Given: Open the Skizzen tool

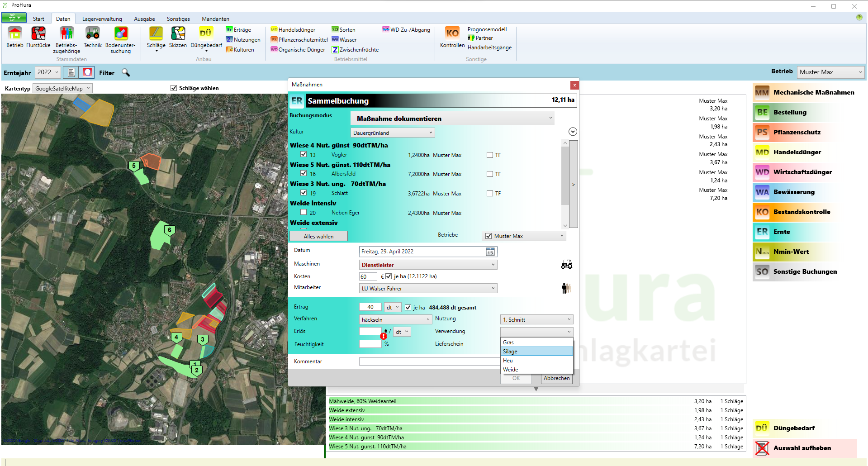Looking at the screenshot, I should click(178, 34).
